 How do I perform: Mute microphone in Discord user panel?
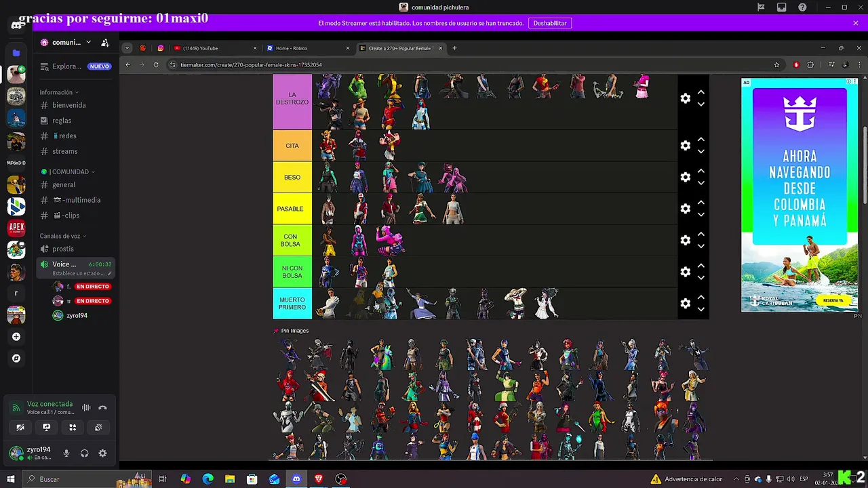pyautogui.click(x=66, y=453)
